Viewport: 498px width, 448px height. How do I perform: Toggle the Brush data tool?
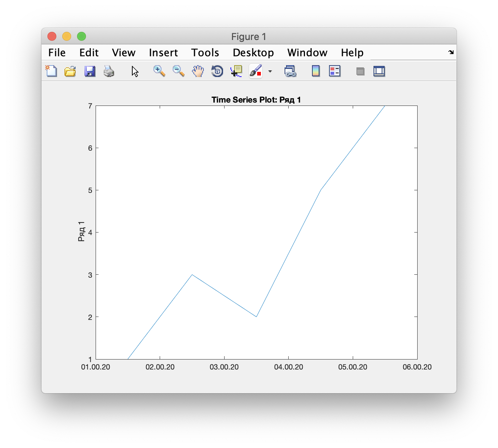[256, 71]
